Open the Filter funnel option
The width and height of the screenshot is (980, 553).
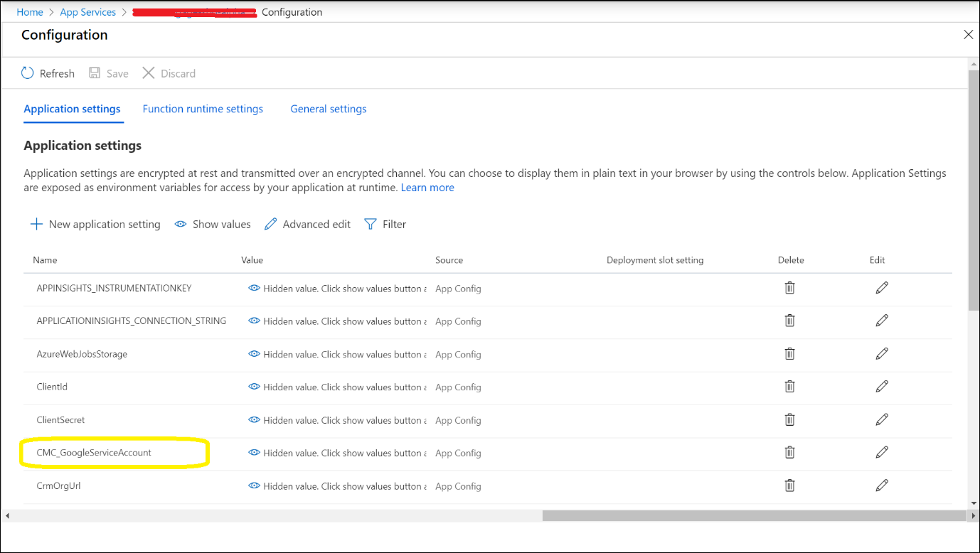(385, 224)
